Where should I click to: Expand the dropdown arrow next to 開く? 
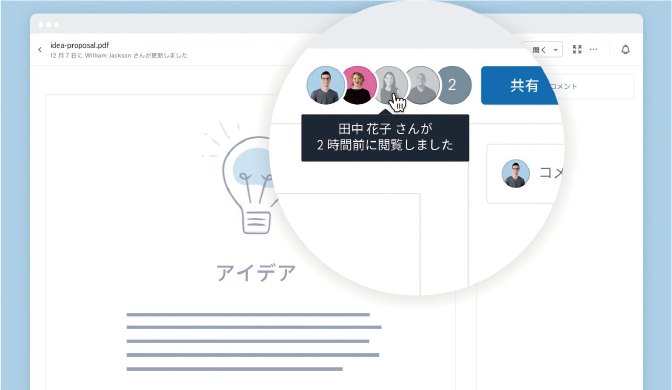556,50
